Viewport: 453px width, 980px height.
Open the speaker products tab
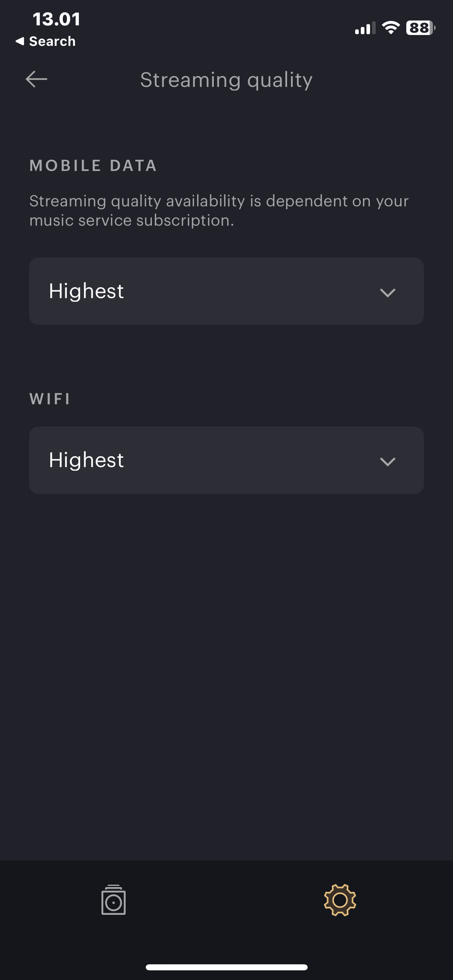click(113, 900)
